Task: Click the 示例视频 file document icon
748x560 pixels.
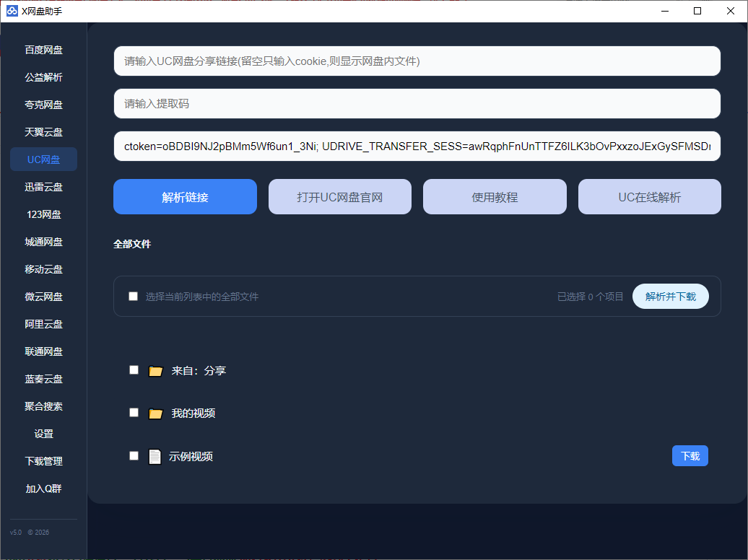Action: tap(155, 456)
